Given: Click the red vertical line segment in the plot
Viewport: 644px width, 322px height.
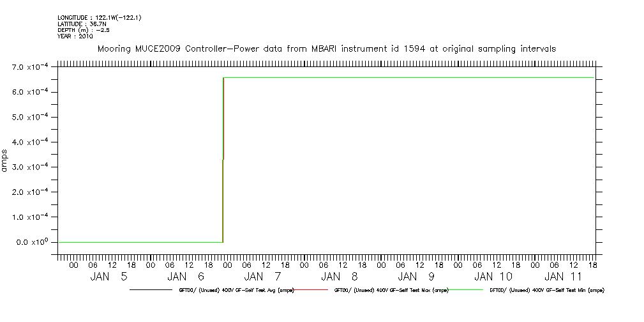Looking at the screenshot, I should (x=223, y=118).
